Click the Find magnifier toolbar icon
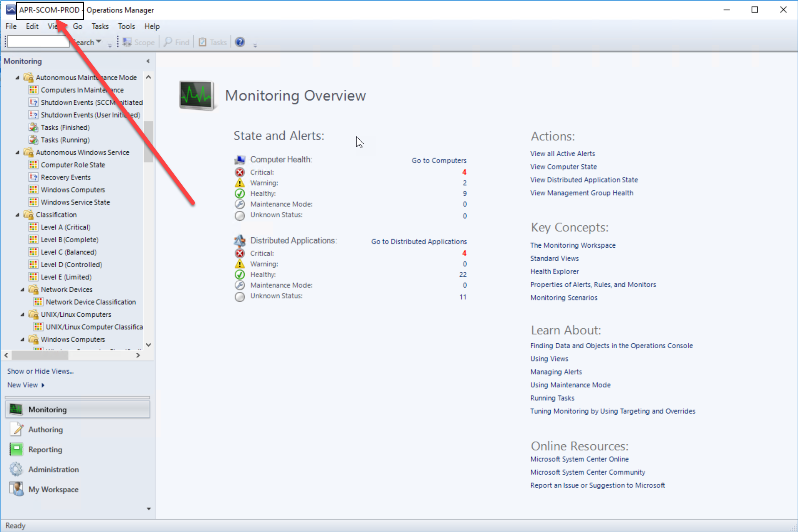This screenshot has width=798, height=532. [168, 42]
